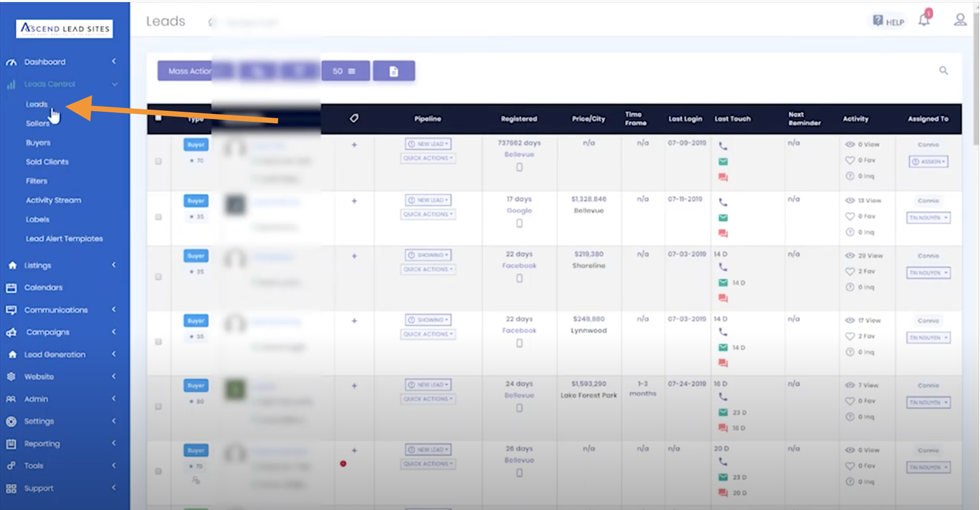Click phone icon in 737862 days row
This screenshot has height=510, width=980.
tap(723, 146)
